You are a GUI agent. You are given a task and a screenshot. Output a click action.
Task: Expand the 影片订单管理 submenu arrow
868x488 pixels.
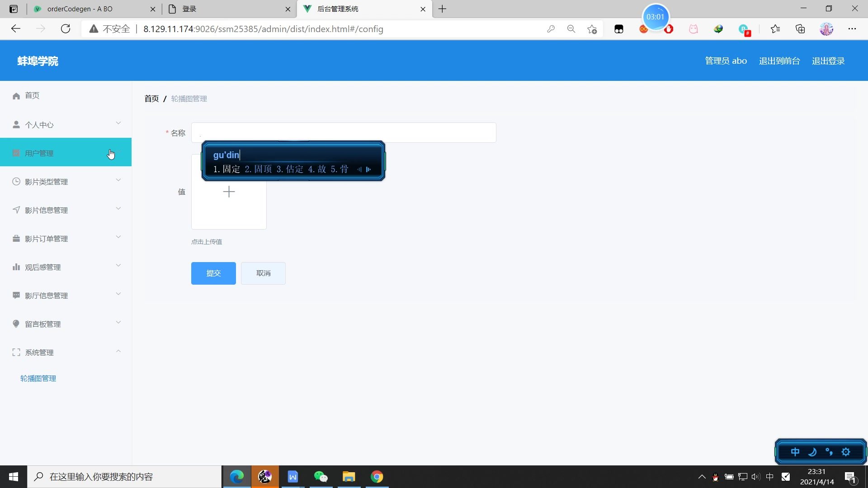[118, 237]
